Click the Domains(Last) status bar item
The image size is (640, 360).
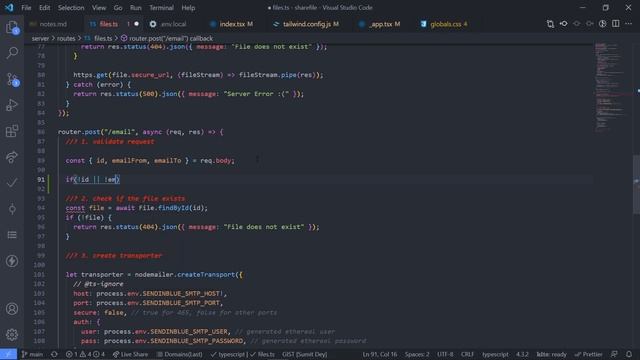point(180,354)
